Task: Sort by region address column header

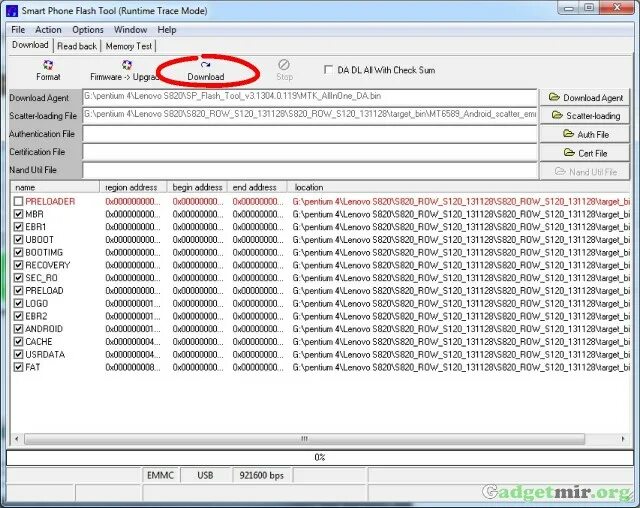Action: coord(133,187)
